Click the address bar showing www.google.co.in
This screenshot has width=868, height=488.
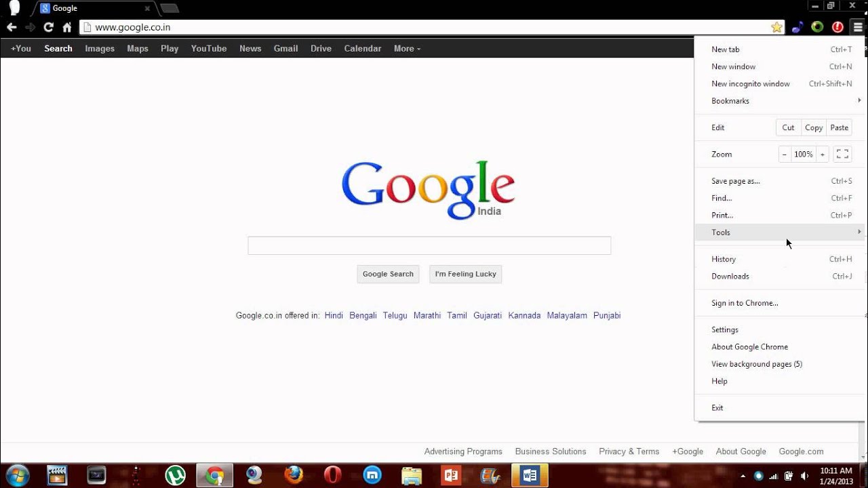pos(431,27)
